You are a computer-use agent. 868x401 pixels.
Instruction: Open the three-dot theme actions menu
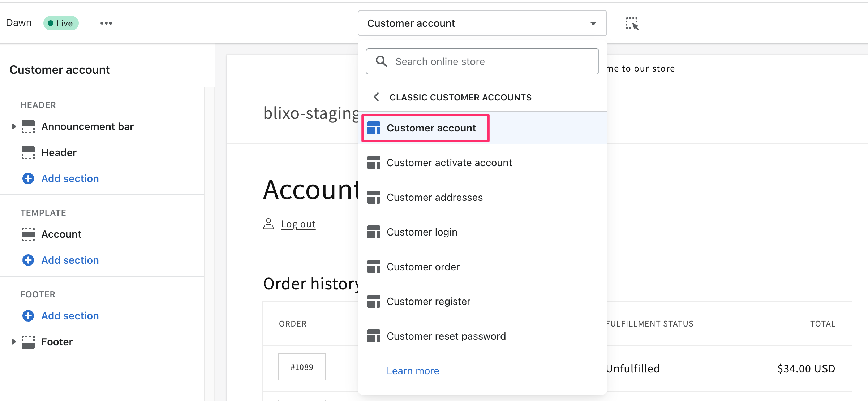pos(106,23)
